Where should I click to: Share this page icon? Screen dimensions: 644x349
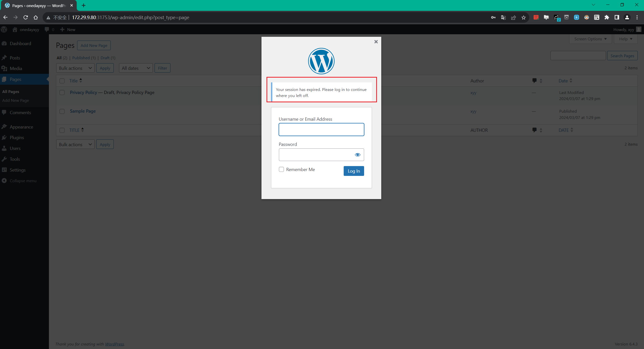(513, 17)
